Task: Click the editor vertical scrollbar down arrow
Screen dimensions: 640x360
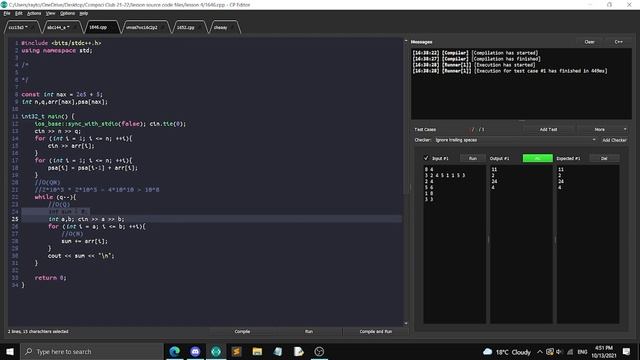Action: click(x=406, y=323)
